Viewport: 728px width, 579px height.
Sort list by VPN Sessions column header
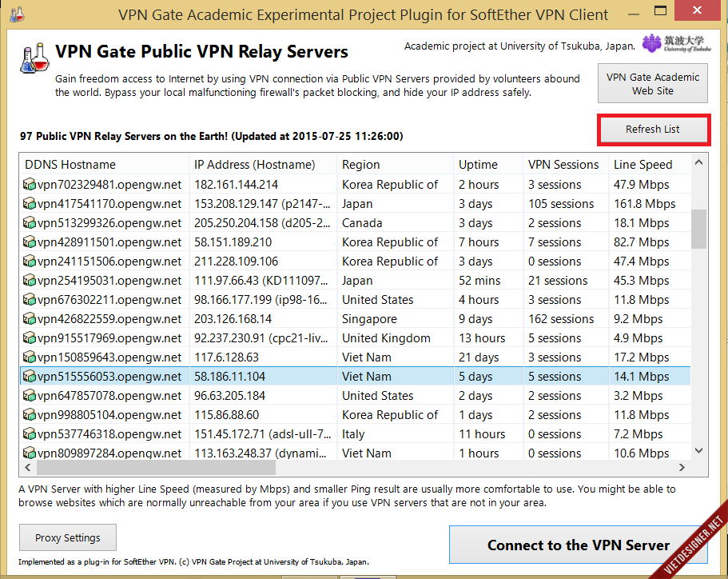[566, 165]
